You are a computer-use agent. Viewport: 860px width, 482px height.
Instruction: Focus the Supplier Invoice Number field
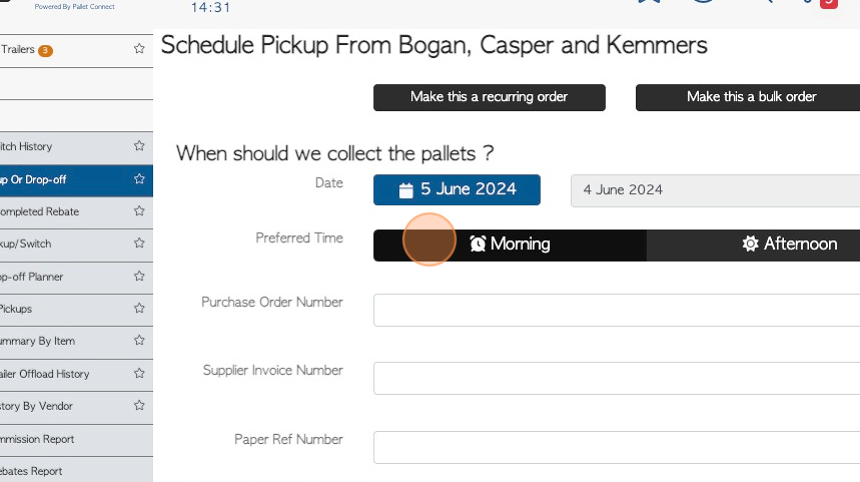616,378
